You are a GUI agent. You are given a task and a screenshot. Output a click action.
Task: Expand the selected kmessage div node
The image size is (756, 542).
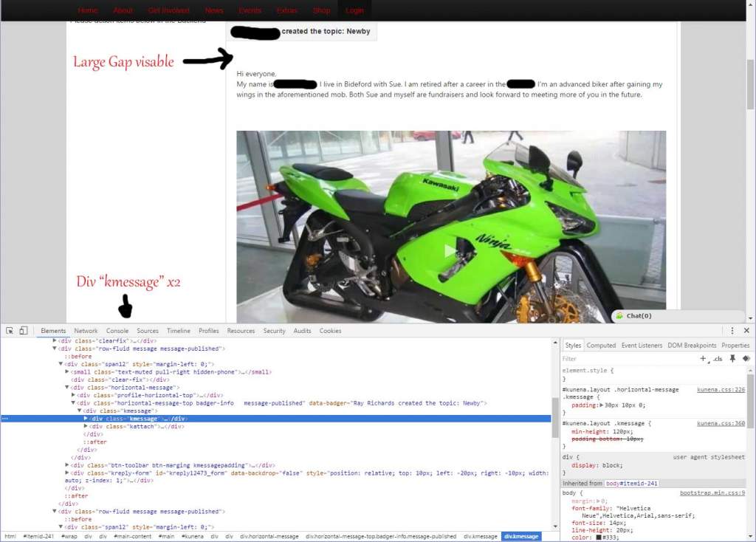(x=86, y=419)
